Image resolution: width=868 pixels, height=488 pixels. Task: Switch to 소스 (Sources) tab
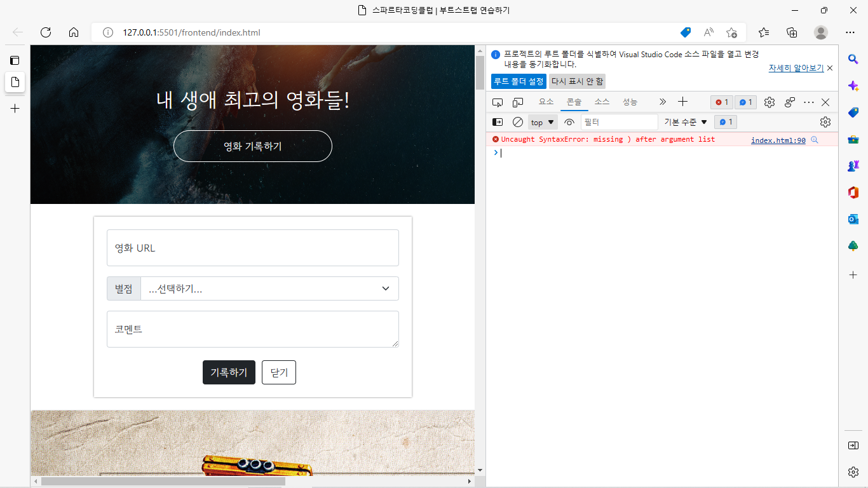(x=602, y=102)
